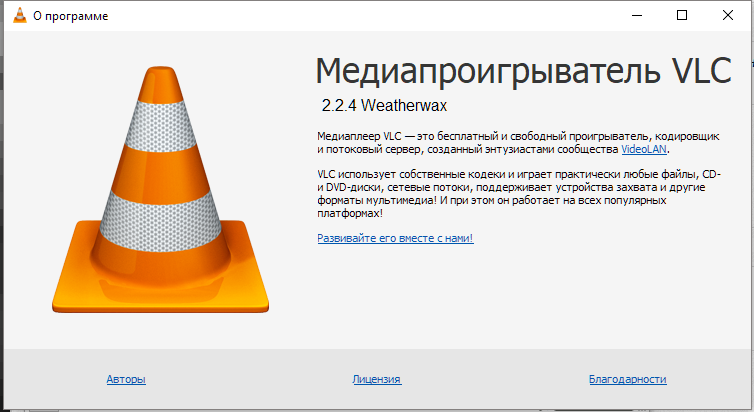Open the Лицензия page
This screenshot has height=412, width=754.
pos(377,379)
